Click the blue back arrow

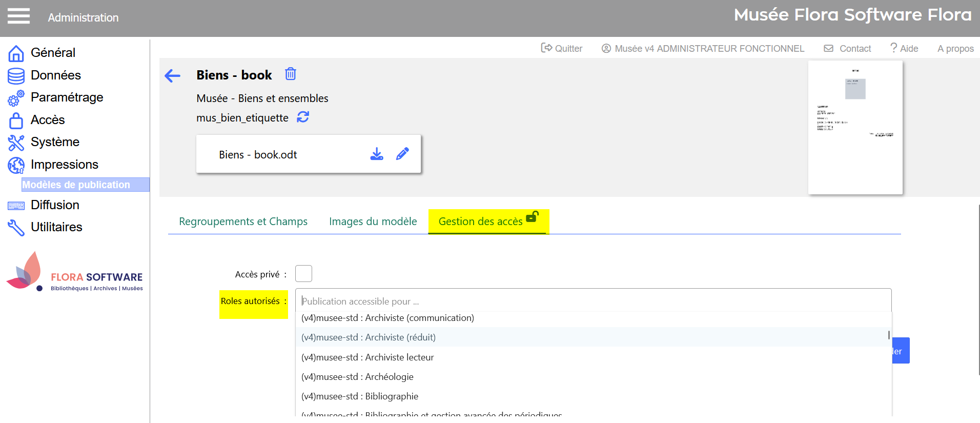[172, 76]
